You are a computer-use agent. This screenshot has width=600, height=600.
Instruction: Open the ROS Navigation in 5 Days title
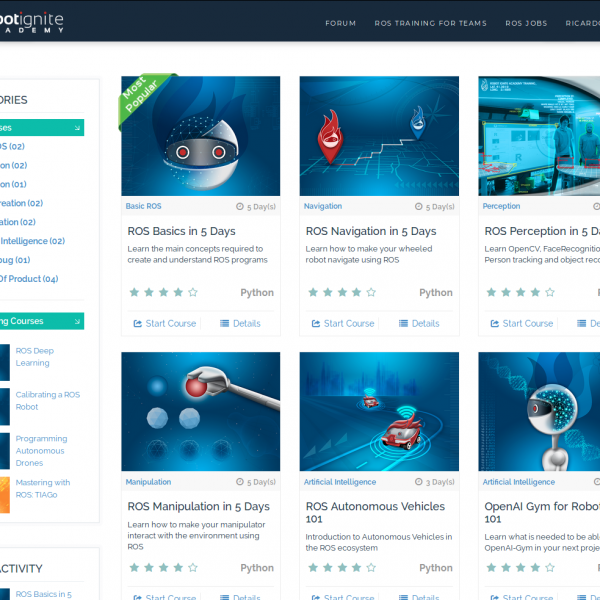pyautogui.click(x=371, y=231)
